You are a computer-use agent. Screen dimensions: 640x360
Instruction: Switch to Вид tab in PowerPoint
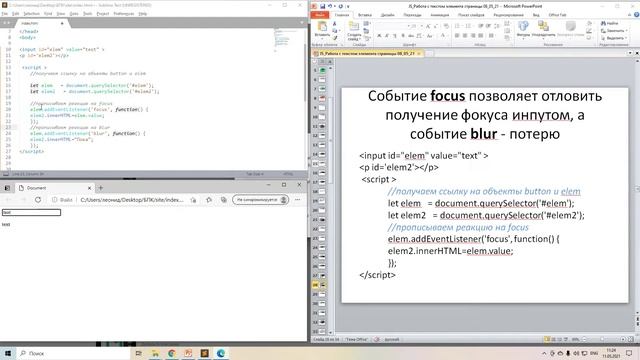[x=536, y=15]
